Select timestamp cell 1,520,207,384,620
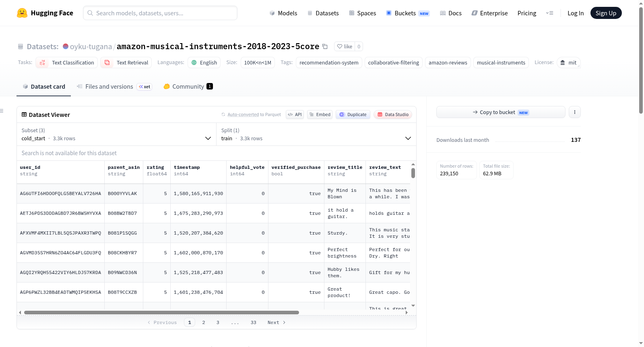The height and width of the screenshot is (347, 644). 198,233
